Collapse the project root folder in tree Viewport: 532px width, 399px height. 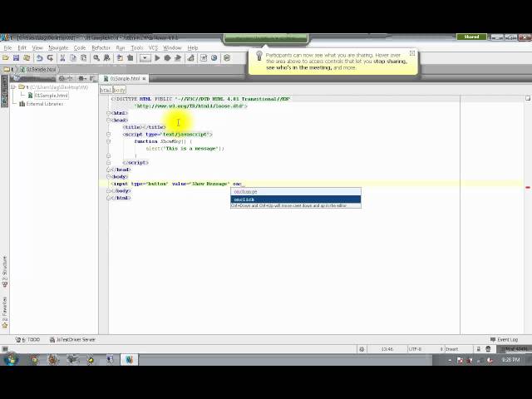click(13, 87)
